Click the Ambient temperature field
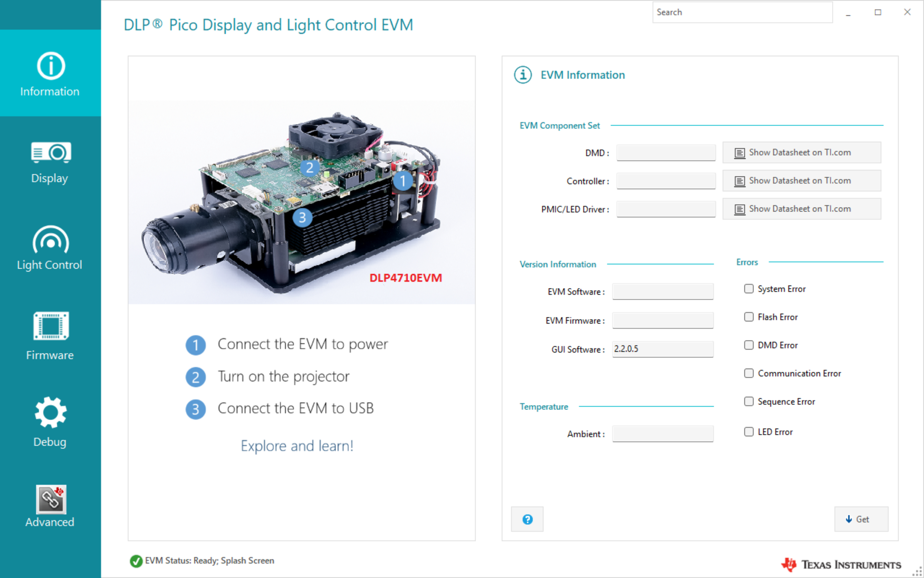924x578 pixels. pyautogui.click(x=663, y=434)
